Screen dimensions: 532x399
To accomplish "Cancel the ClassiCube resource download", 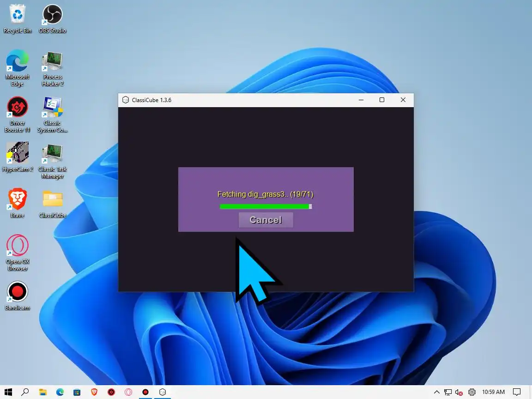I will pyautogui.click(x=266, y=220).
